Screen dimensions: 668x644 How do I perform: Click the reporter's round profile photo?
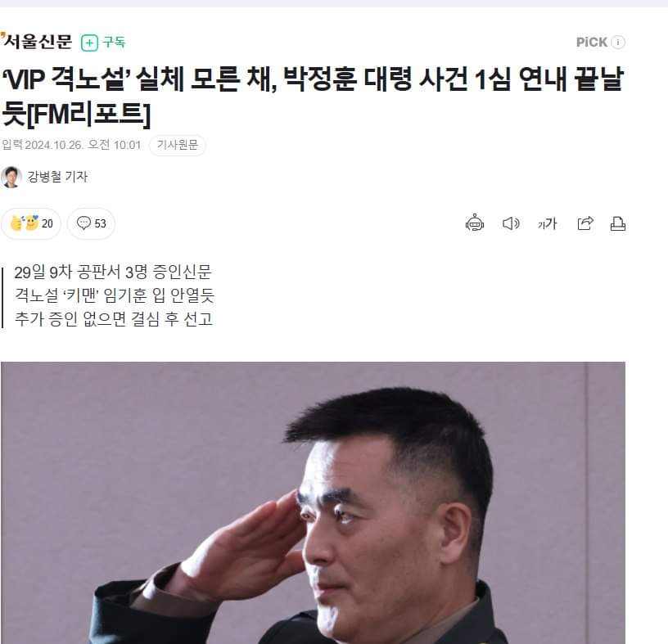pyautogui.click(x=11, y=177)
